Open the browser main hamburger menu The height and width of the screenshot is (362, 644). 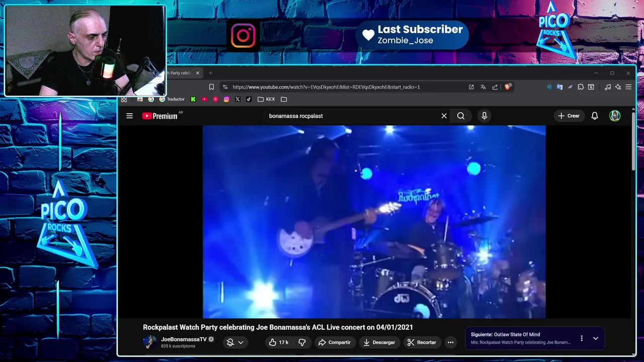click(628, 87)
